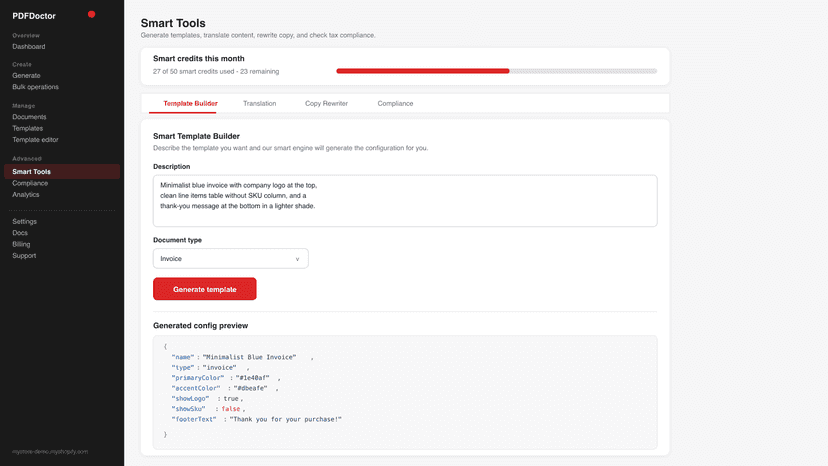Switch to the Translation tab
The width and height of the screenshot is (828, 466).
pos(259,104)
